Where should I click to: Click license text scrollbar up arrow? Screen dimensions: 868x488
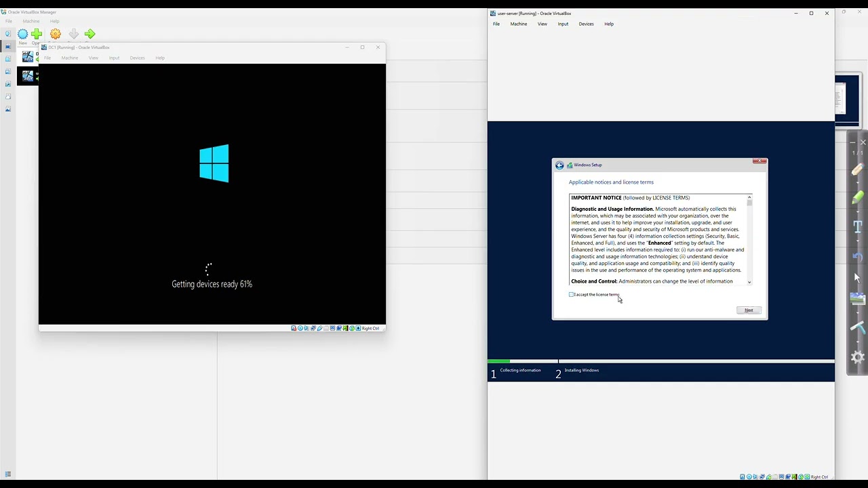coord(749,198)
